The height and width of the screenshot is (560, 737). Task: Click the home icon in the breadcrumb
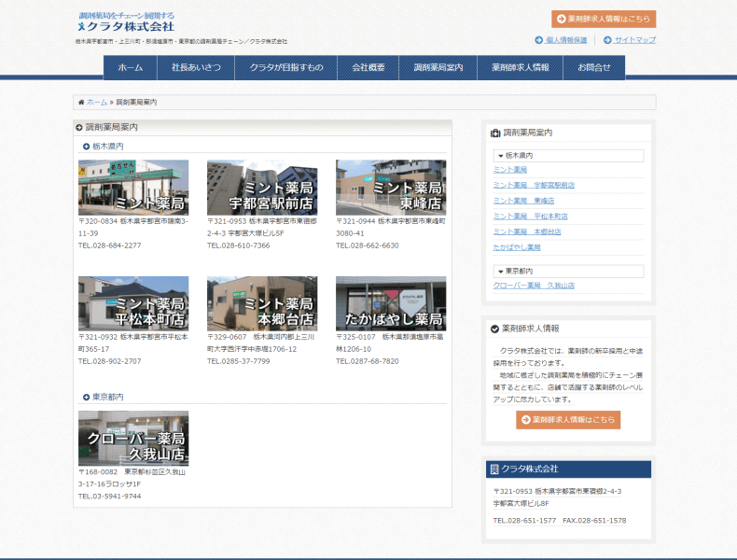coord(81,102)
